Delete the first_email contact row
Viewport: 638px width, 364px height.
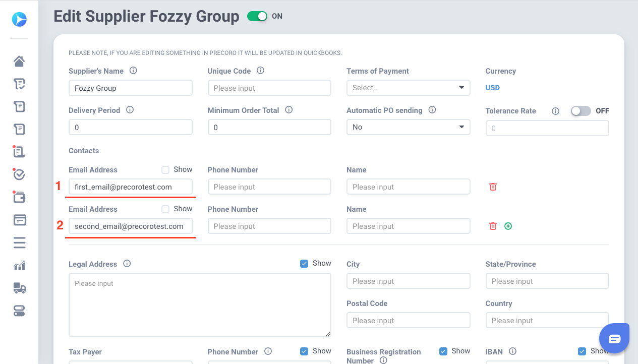(x=493, y=187)
